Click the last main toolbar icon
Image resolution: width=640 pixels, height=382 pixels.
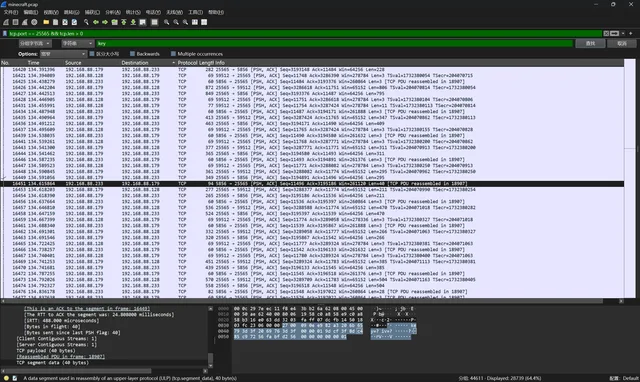pos(204,22)
